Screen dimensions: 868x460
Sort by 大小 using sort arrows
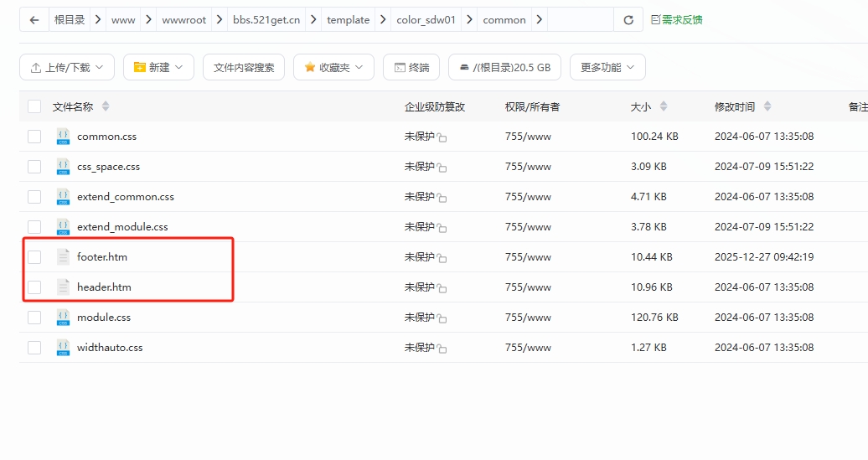(664, 106)
